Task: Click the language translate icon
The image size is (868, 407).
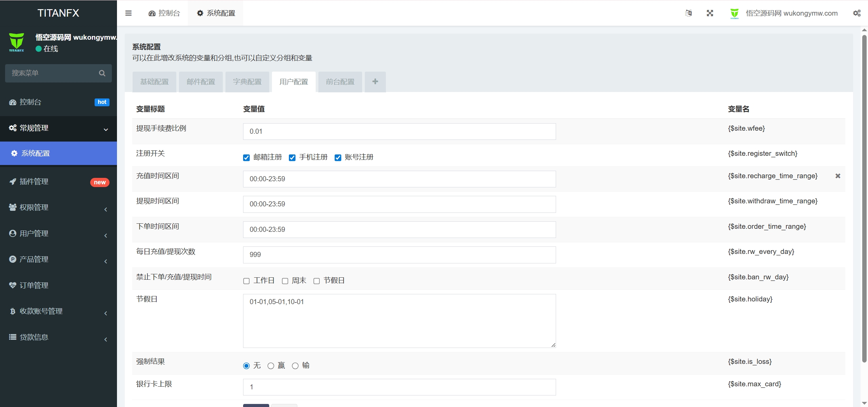Action: point(688,13)
